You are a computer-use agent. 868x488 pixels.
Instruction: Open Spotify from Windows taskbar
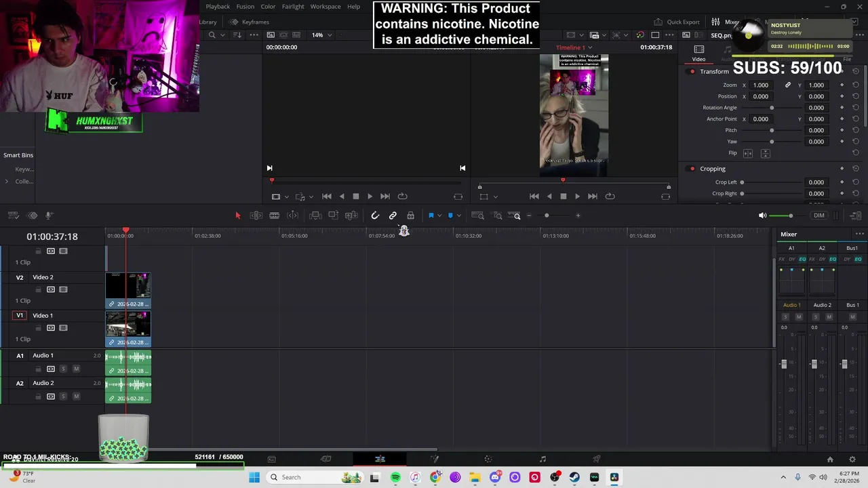pyautogui.click(x=395, y=478)
